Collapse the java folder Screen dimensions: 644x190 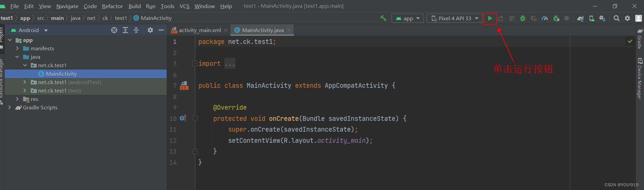tap(17, 57)
